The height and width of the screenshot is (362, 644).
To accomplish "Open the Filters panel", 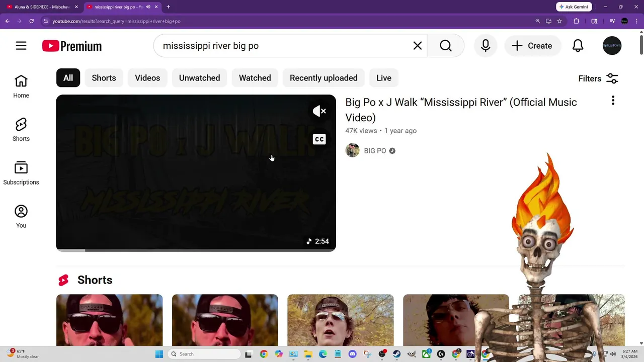I will point(598,78).
